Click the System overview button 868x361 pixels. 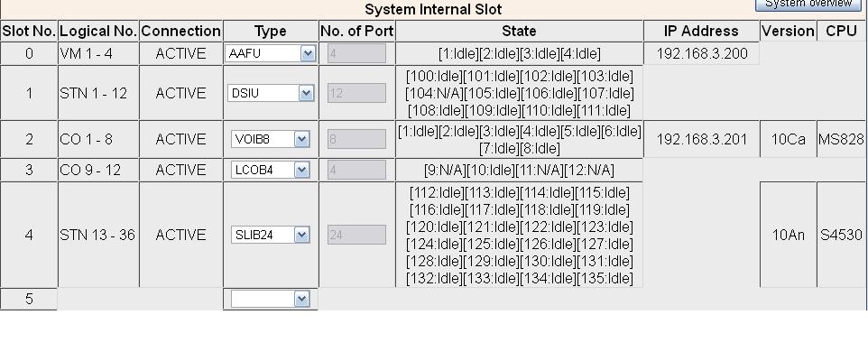[808, 5]
